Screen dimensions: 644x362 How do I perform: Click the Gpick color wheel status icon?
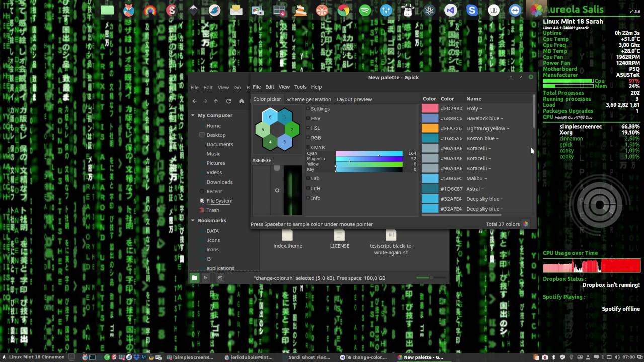[x=526, y=224]
